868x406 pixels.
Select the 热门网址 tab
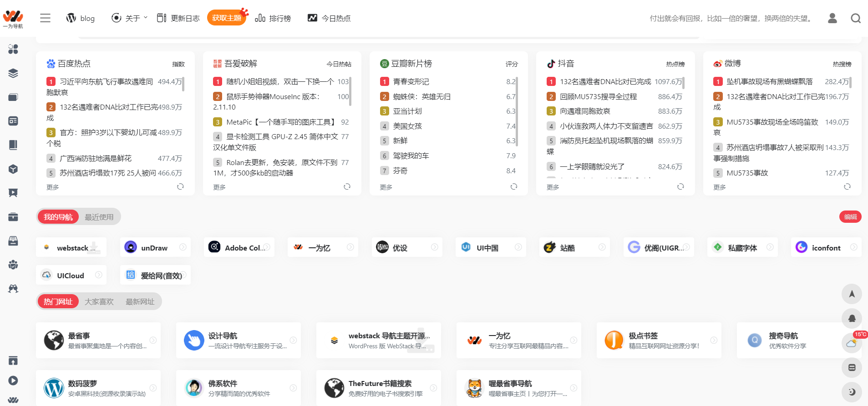click(58, 301)
